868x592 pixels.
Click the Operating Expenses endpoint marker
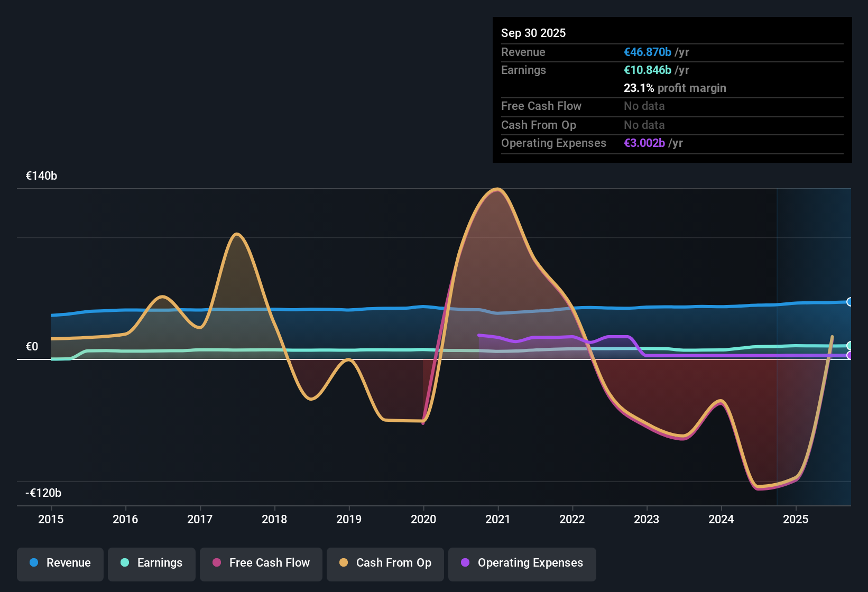tap(850, 355)
